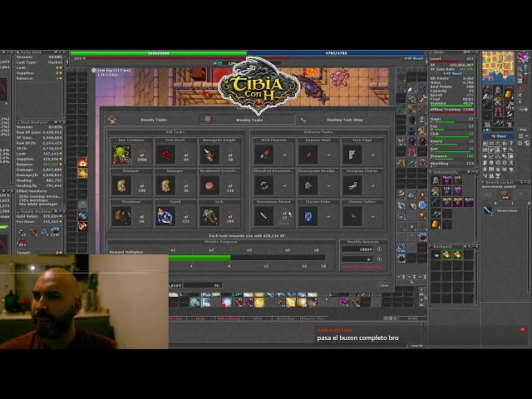The image size is (532, 399).
Task: Click the Scorpion Charm delivery item icon
Action: click(x=352, y=185)
